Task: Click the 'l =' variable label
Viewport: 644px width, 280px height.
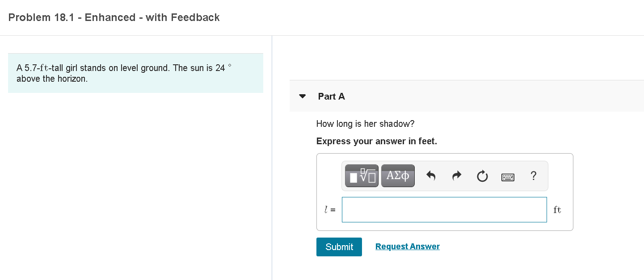Action: point(330,209)
